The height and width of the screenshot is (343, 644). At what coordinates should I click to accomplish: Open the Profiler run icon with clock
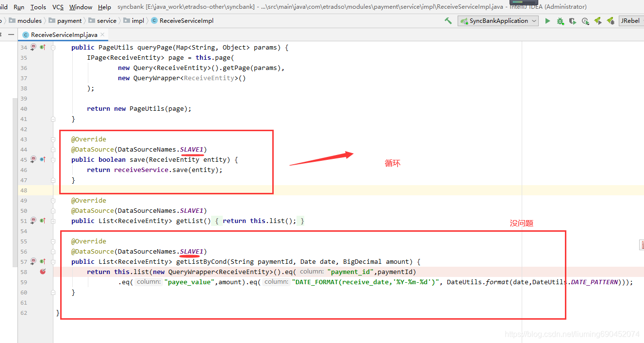click(585, 21)
